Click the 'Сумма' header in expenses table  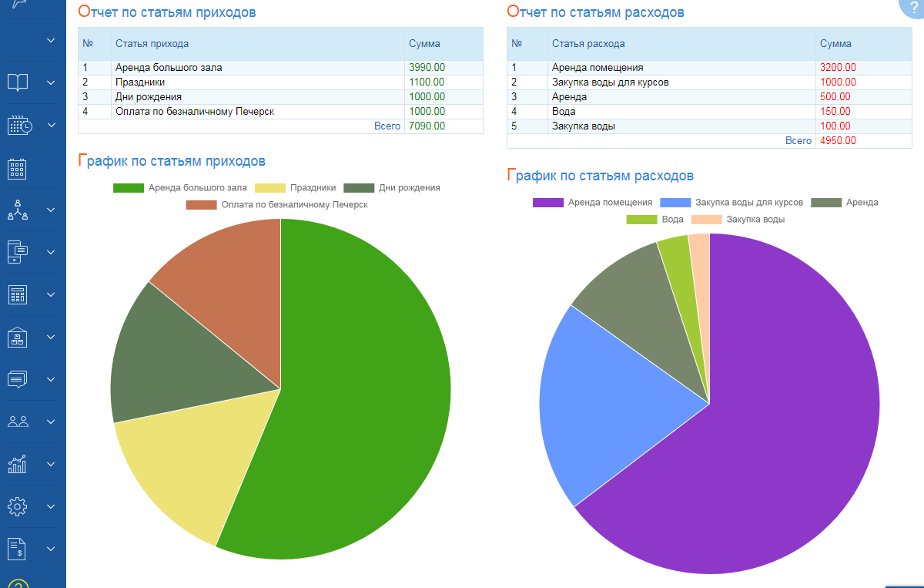835,44
